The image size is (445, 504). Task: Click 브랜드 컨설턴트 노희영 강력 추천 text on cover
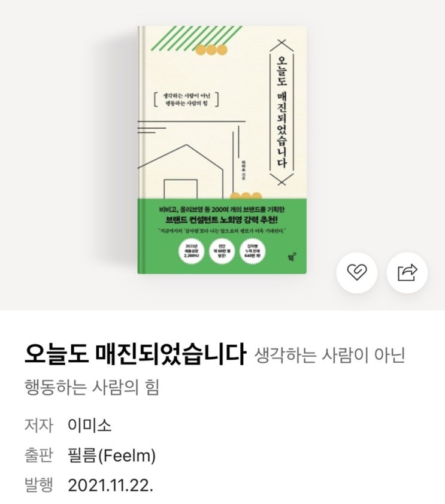[x=222, y=220]
